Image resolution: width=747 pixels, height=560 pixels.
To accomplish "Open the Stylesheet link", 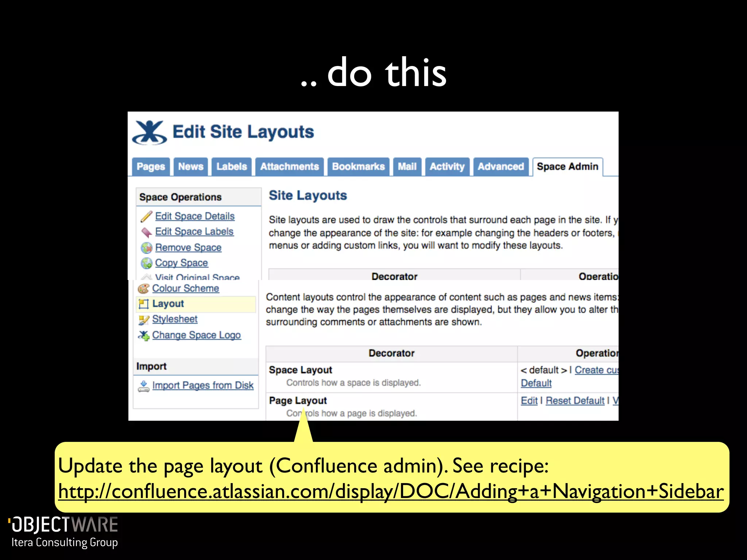I will tap(175, 319).
